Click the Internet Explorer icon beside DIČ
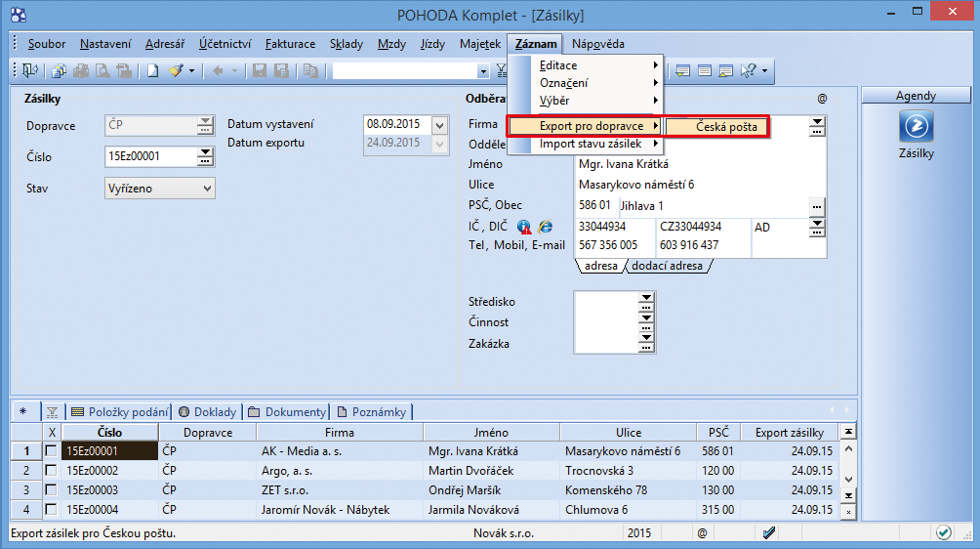 [546, 227]
